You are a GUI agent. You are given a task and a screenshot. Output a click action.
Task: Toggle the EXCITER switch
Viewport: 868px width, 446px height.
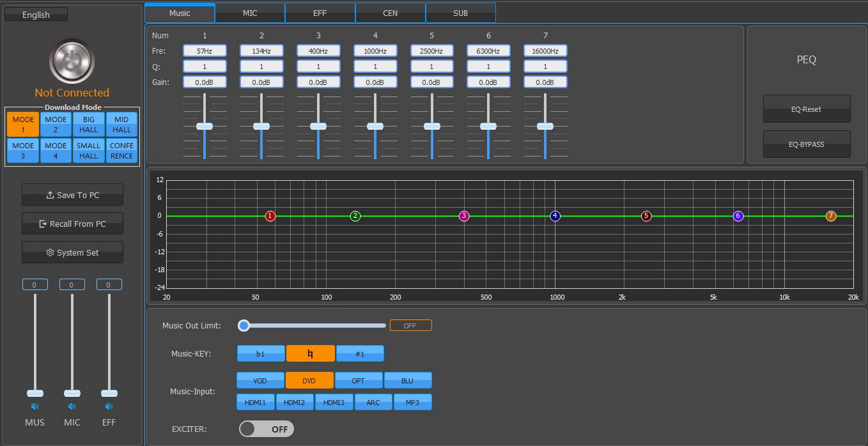pos(267,429)
